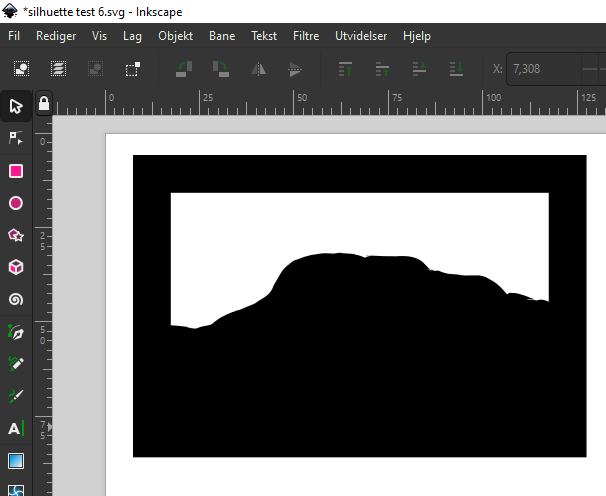Activate the Star polygon tool
Image resolution: width=606 pixels, height=496 pixels.
(x=16, y=235)
